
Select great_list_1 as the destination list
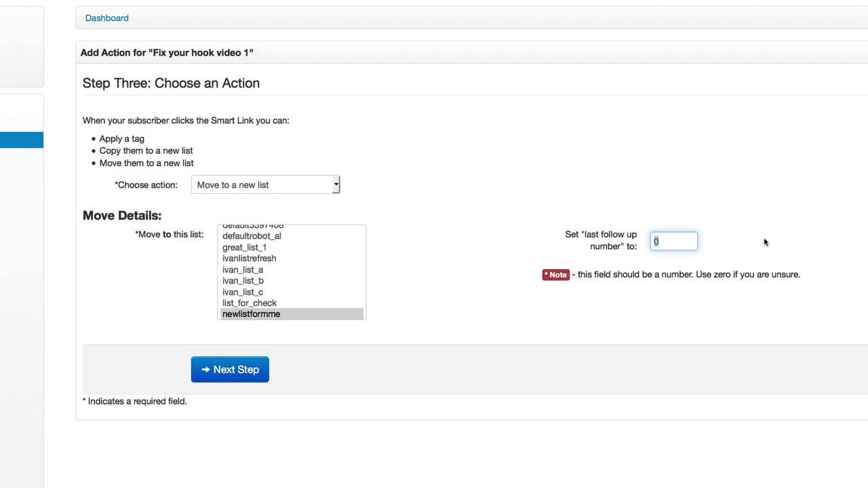(x=244, y=247)
